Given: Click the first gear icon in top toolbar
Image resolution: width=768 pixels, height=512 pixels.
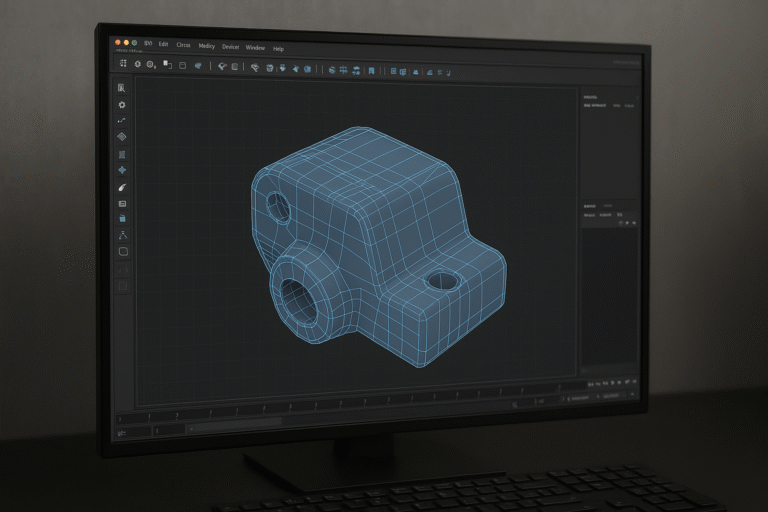Looking at the screenshot, I should [x=138, y=64].
